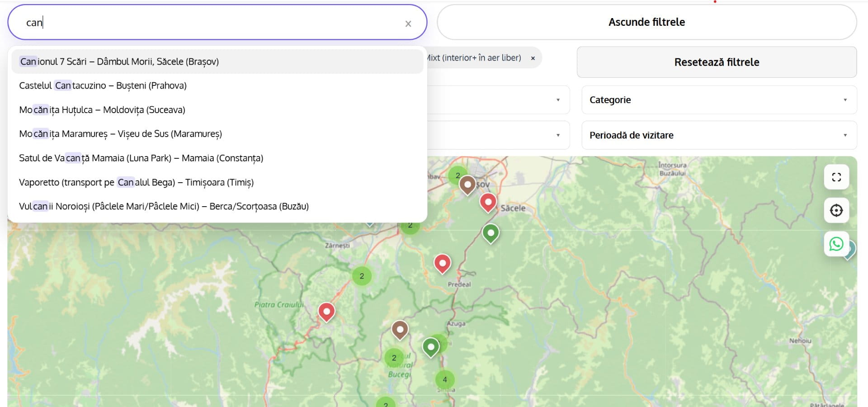Viewport: 868px width, 407px height.
Task: Open the cluster marker 2 east of Zărnești
Action: click(362, 276)
